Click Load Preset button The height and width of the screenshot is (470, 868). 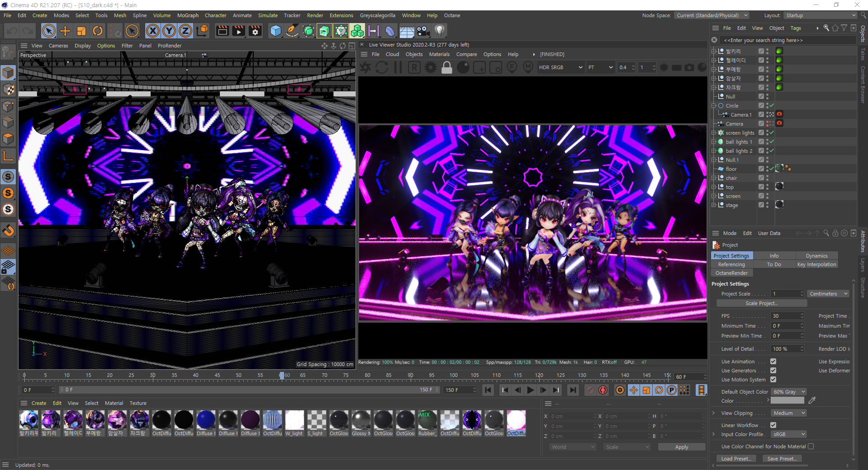(x=736, y=459)
